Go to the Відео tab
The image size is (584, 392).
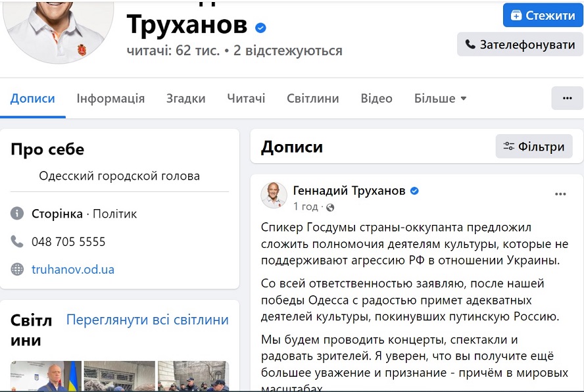point(376,99)
